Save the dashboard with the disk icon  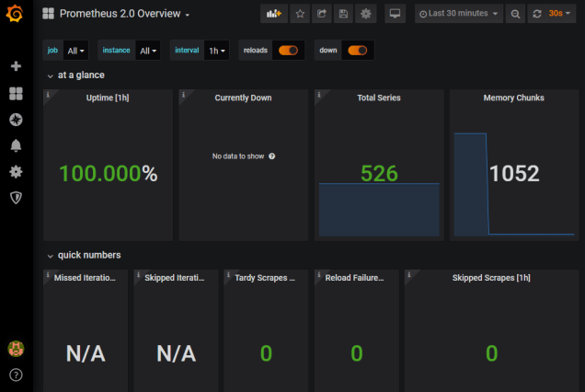pyautogui.click(x=343, y=14)
